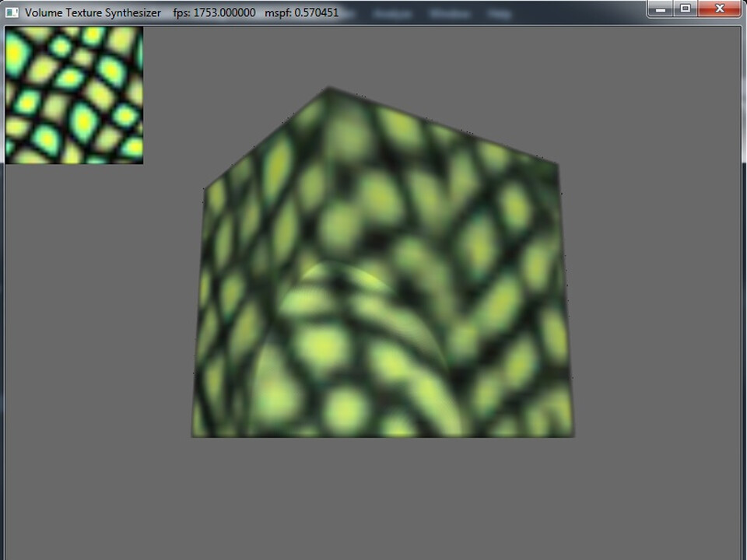The width and height of the screenshot is (747, 560).
Task: Click the 'Volume Texture Synthesizer' window title
Action: pos(93,13)
